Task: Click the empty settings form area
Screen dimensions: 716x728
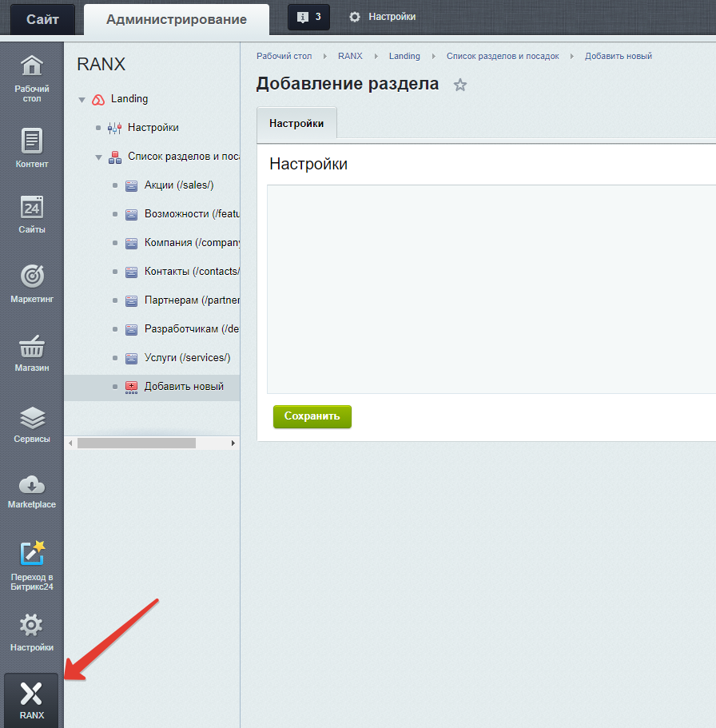Action: pyautogui.click(x=491, y=289)
